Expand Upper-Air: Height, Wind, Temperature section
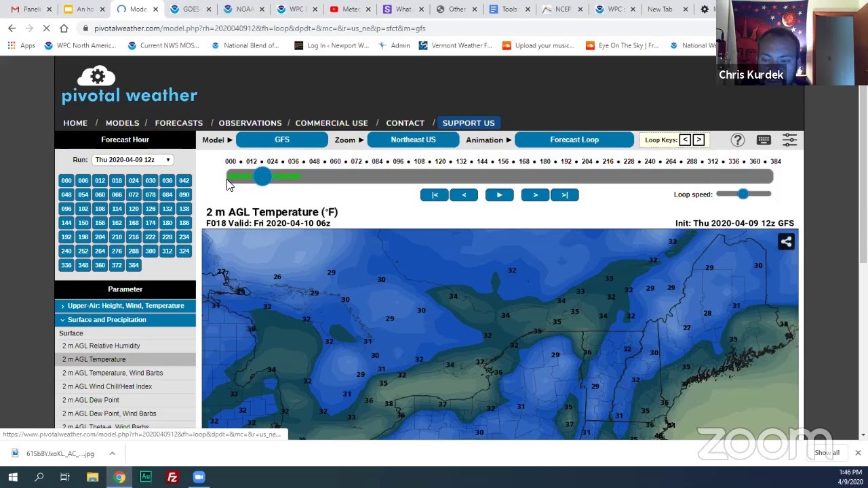 [x=125, y=306]
